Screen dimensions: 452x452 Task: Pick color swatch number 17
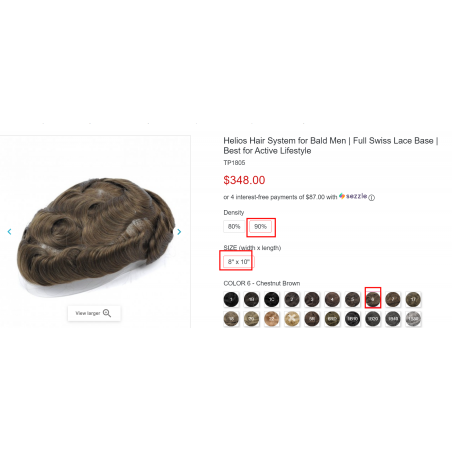pyautogui.click(x=413, y=299)
